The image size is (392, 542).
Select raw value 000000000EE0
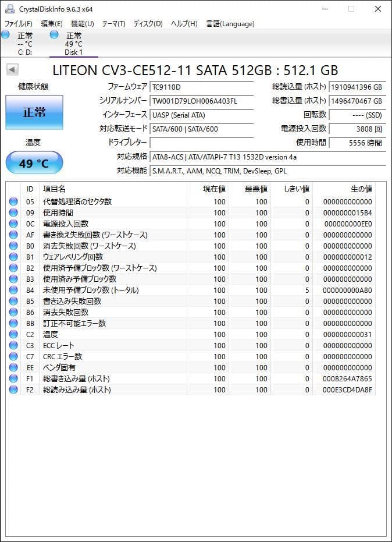click(x=348, y=224)
